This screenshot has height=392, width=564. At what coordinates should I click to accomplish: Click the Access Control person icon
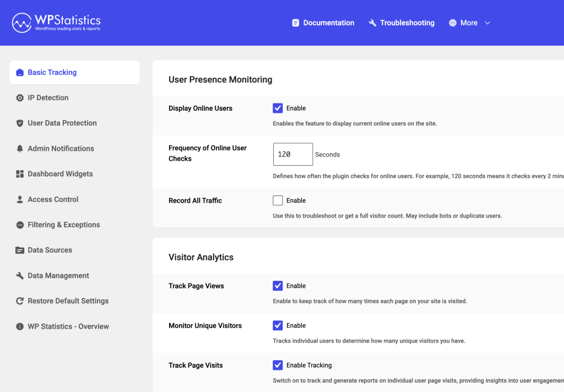(x=19, y=199)
